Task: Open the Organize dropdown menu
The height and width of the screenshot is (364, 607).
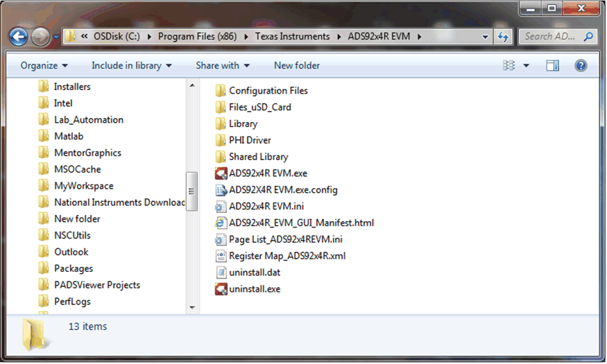Action: coord(44,66)
